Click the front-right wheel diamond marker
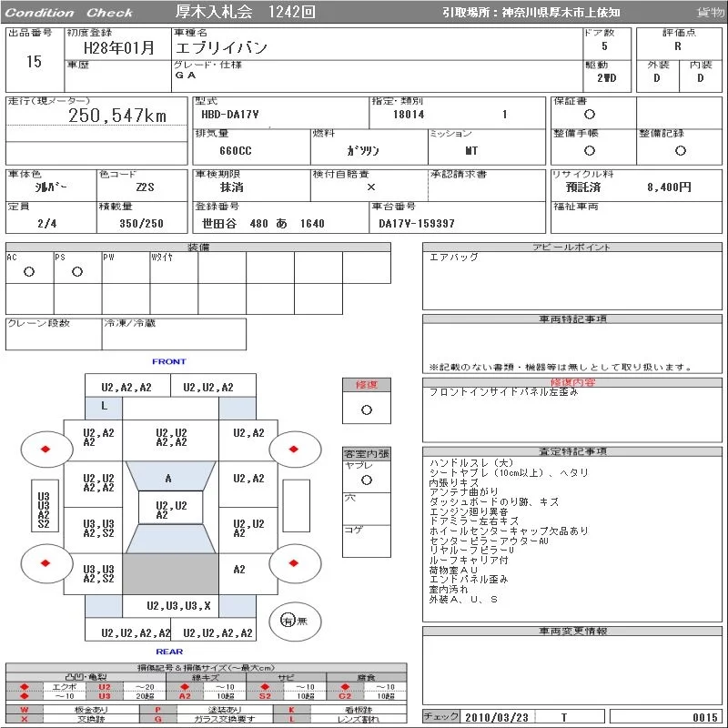The image size is (728, 728). click(294, 448)
